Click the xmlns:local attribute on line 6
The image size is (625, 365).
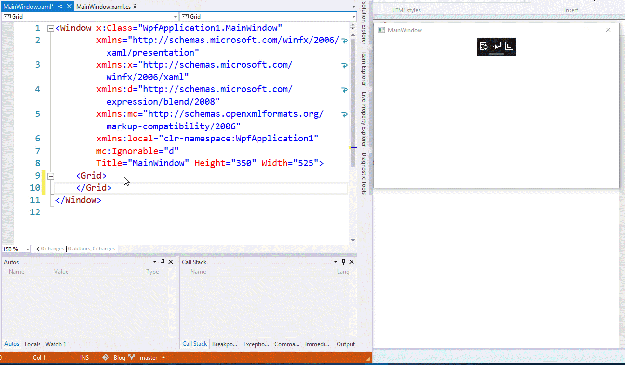point(207,139)
